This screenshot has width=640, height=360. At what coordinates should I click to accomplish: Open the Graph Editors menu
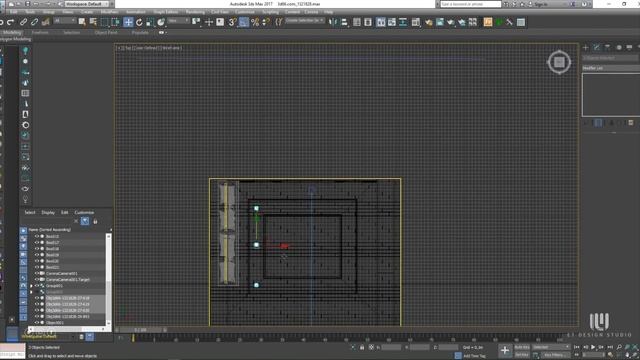pos(166,12)
